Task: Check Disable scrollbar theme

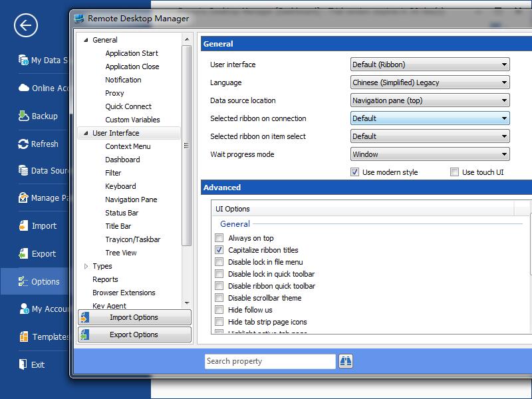Action: 219,298
